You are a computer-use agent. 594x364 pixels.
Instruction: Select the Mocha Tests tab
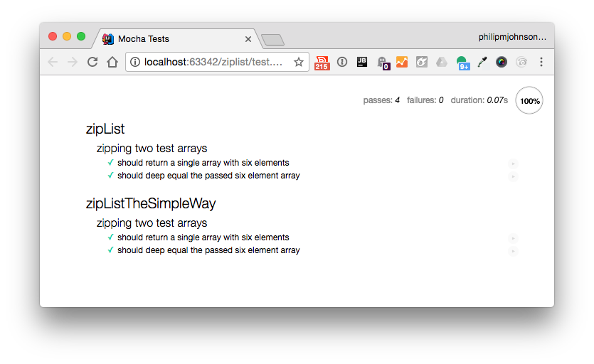pos(171,38)
